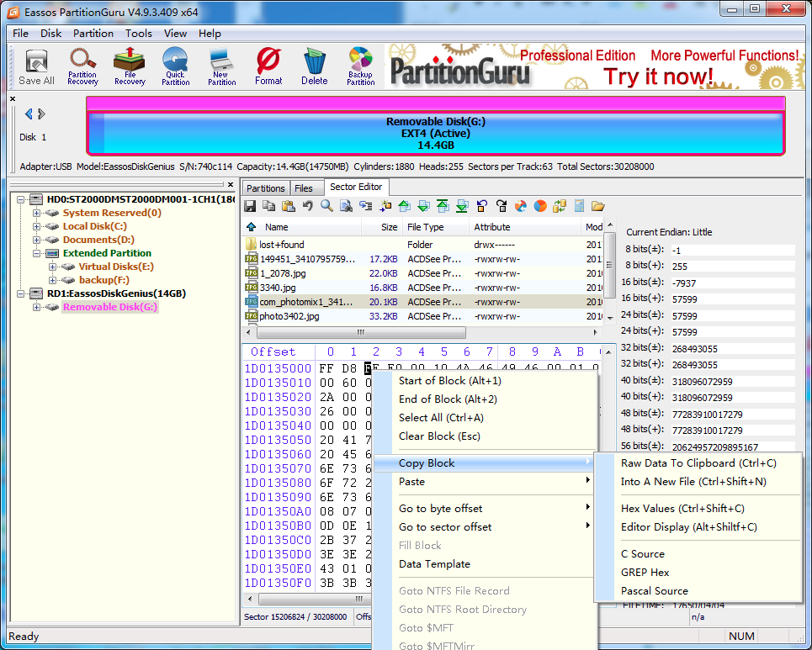
Task: Open the File menu
Action: pos(20,33)
